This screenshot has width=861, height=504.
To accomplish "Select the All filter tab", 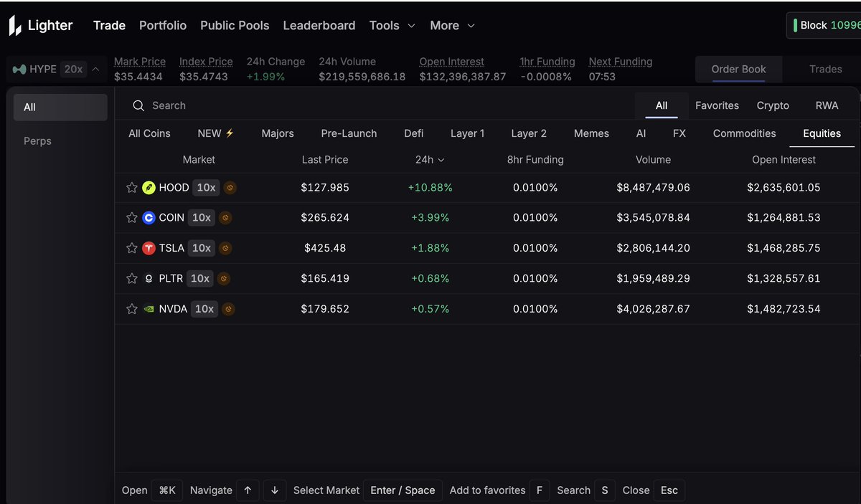I will tap(662, 105).
